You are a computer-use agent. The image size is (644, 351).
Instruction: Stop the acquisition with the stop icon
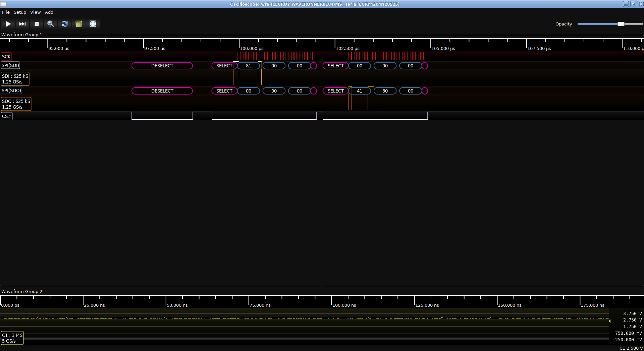37,24
